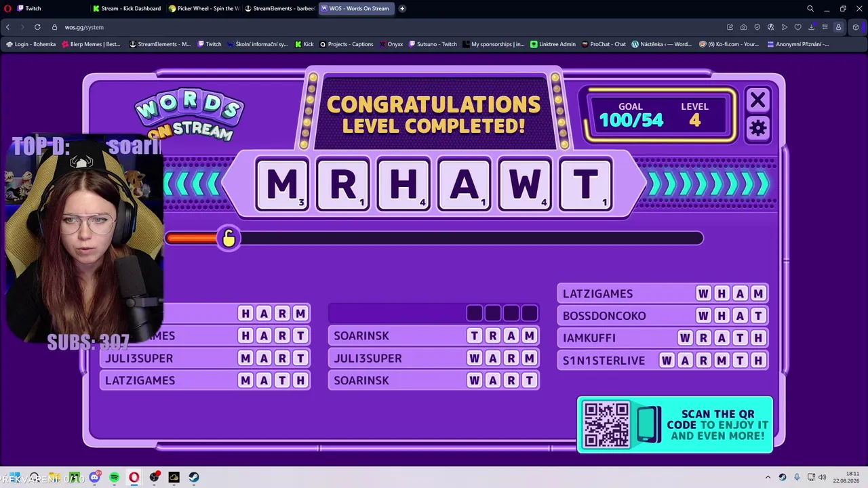Click the Opera menu logo
This screenshot has width=868, height=488.
click(x=7, y=9)
